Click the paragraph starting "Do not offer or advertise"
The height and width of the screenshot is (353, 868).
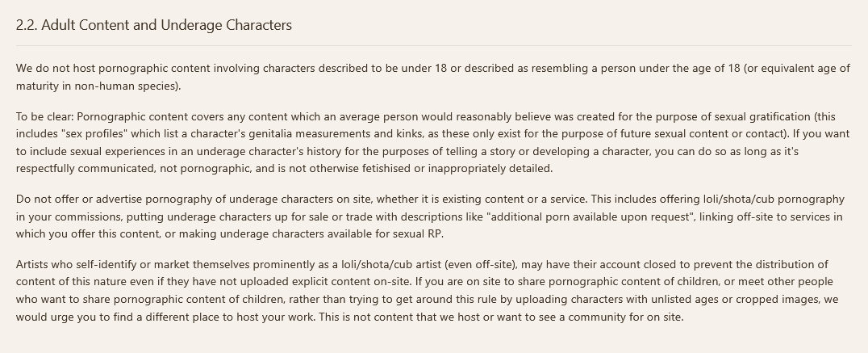(431, 216)
